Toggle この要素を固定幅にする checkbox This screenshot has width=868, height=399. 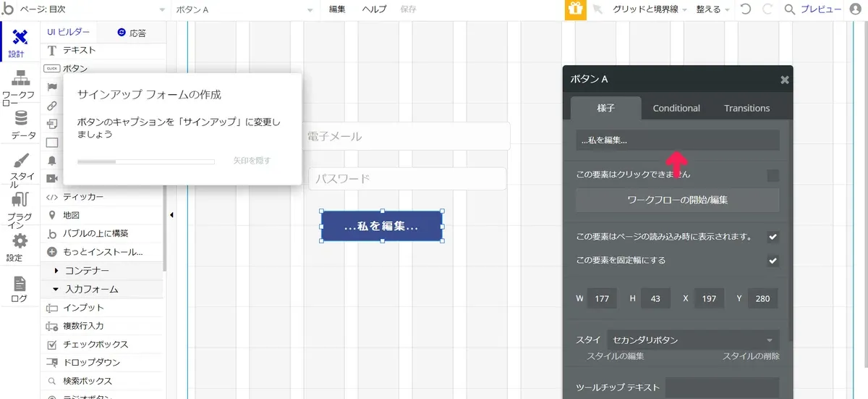coord(773,261)
